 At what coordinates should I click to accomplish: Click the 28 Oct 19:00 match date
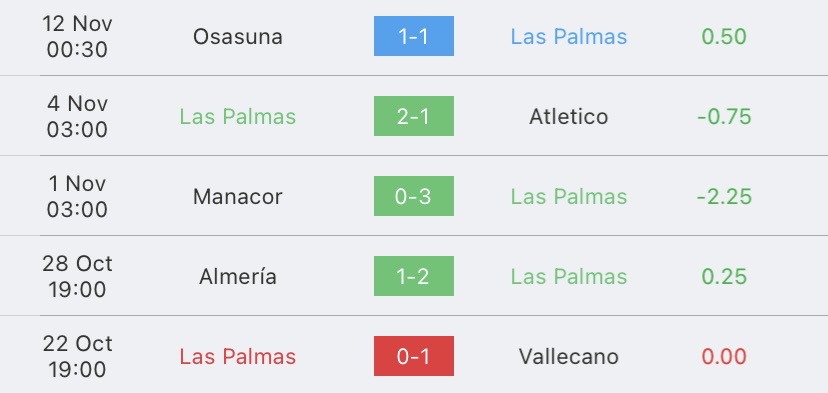coord(77,276)
